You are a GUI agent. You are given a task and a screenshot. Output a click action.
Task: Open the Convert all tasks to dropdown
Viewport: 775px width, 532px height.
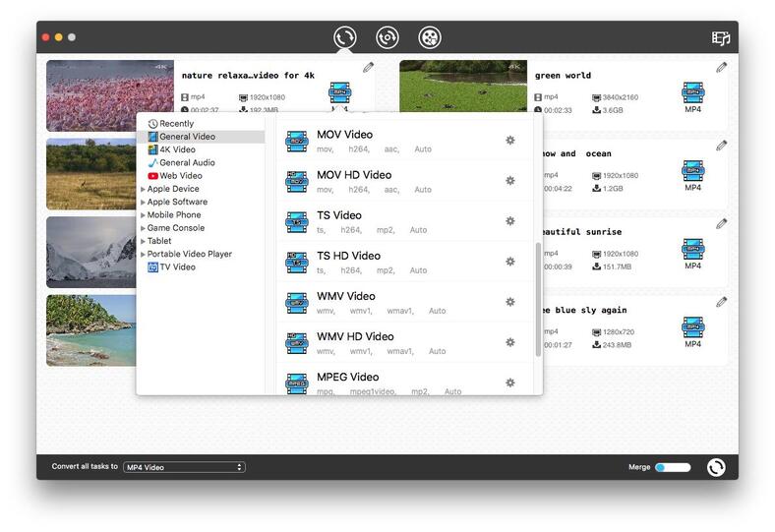point(184,467)
